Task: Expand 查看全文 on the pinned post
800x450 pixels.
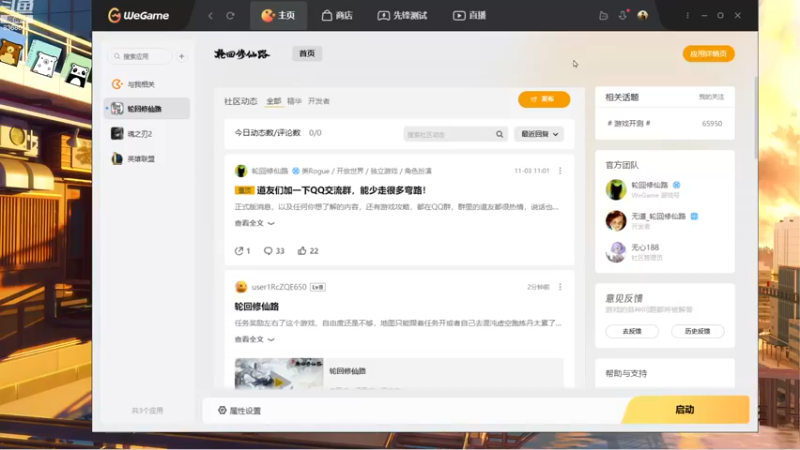Action: [x=255, y=223]
